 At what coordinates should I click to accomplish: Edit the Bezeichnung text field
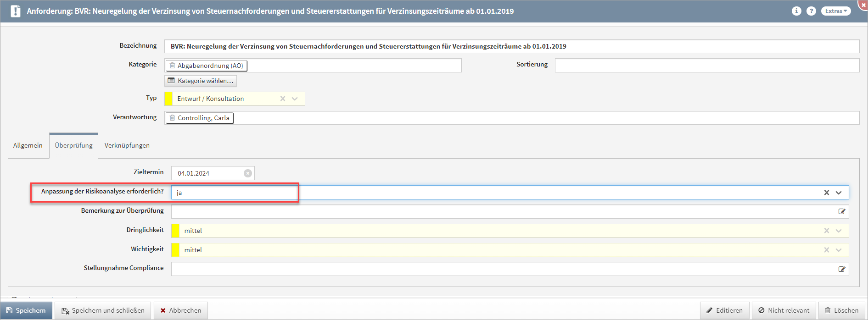pos(512,46)
